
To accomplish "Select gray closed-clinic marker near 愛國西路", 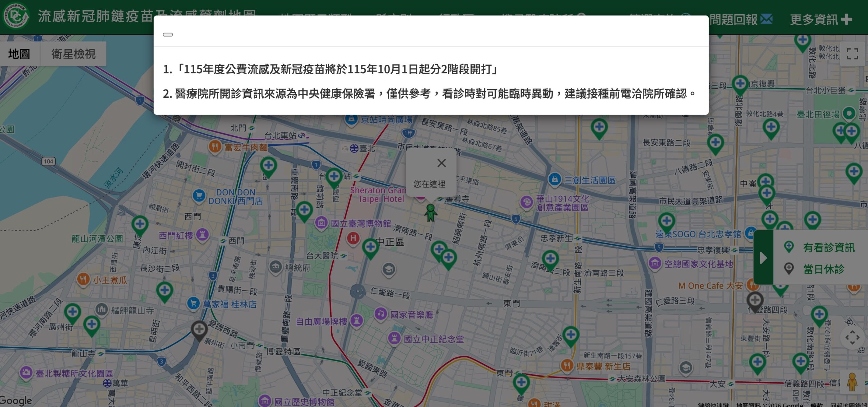I will click(199, 331).
